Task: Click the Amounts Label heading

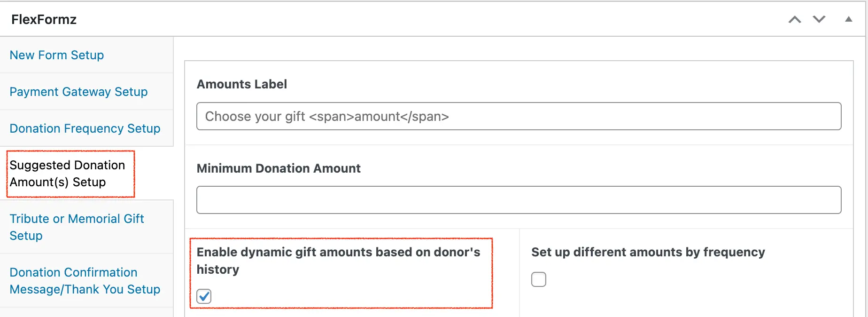Action: tap(241, 84)
